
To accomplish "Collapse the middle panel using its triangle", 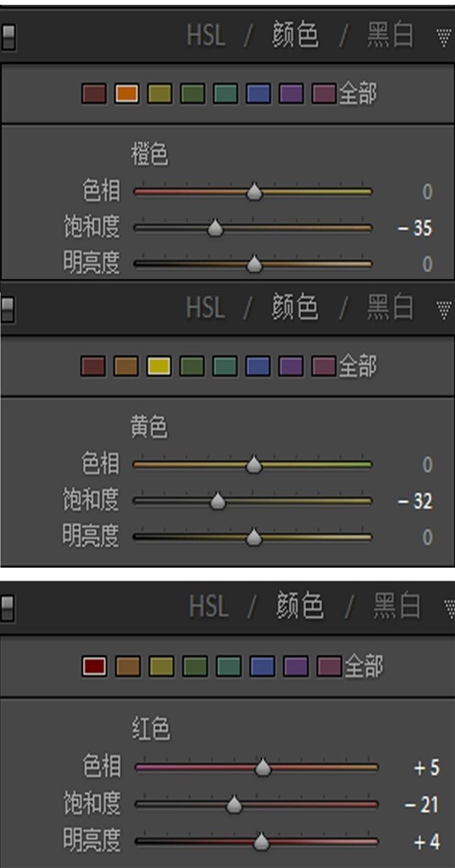I will click(443, 310).
